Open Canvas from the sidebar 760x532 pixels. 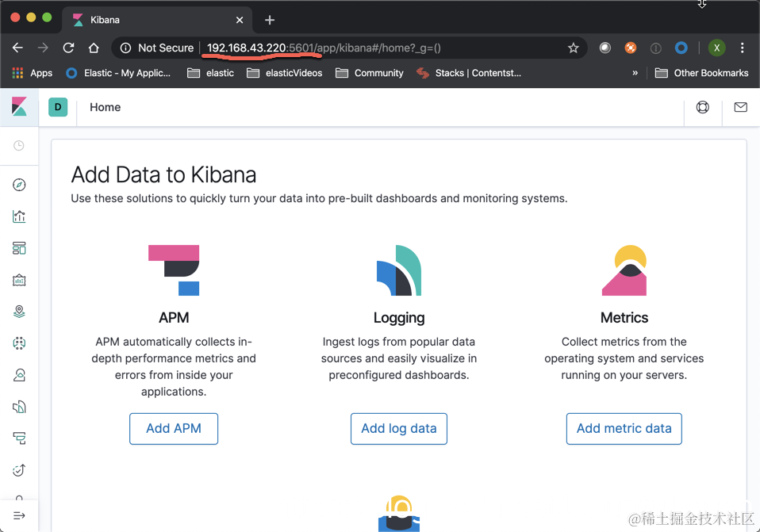click(19, 280)
